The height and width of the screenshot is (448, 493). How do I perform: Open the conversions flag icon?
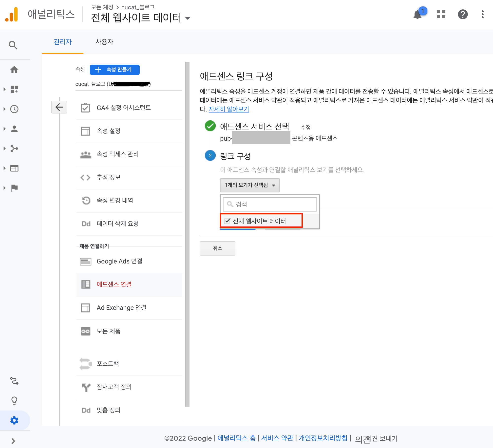(x=14, y=188)
